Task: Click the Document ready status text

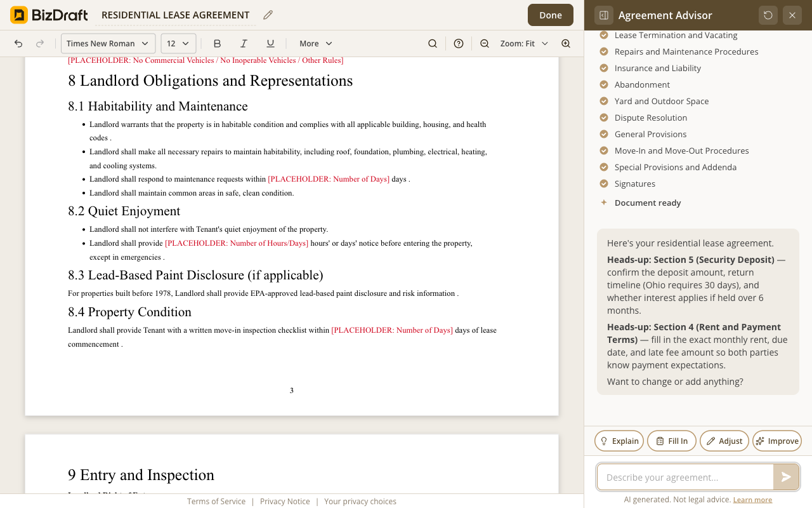Action: click(648, 203)
